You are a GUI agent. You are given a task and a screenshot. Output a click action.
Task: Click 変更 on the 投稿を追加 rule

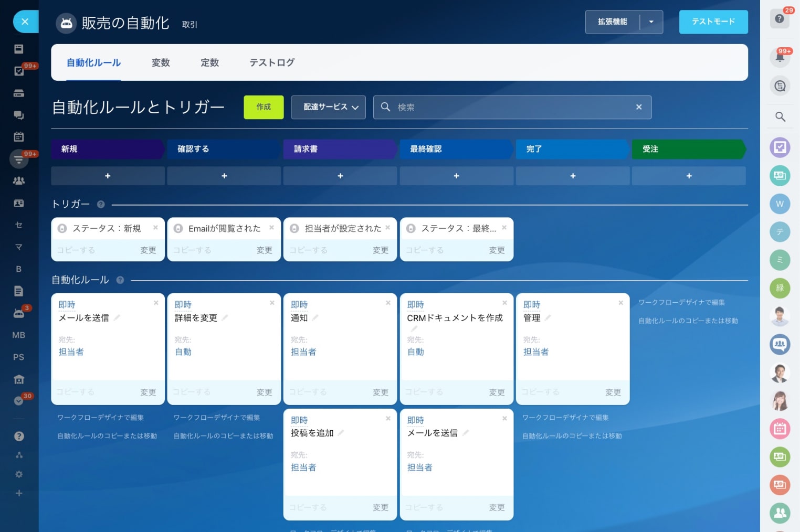381,507
